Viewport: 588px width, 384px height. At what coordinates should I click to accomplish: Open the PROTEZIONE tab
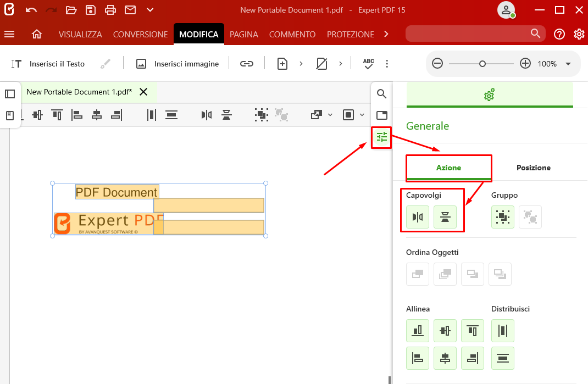tap(351, 35)
